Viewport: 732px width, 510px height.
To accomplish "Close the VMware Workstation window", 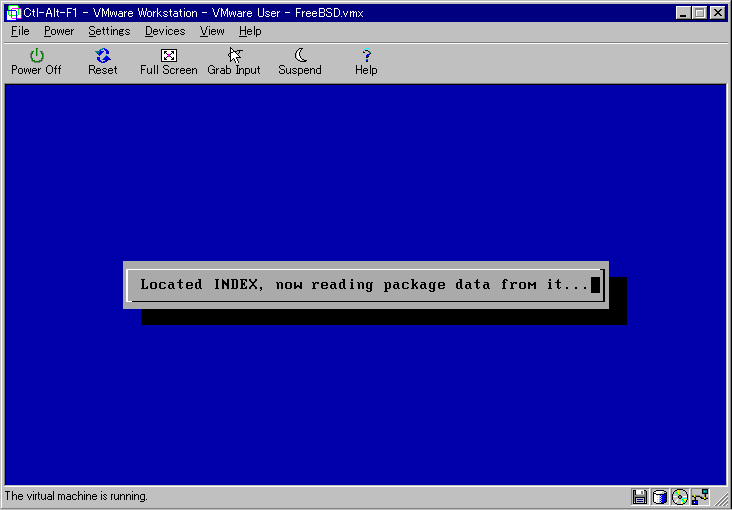I will click(718, 13).
